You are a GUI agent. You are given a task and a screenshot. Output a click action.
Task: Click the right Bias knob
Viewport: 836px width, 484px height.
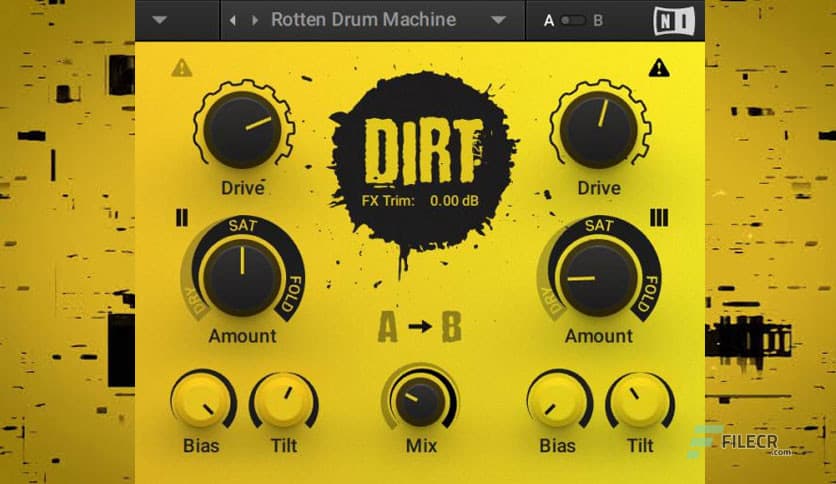tap(556, 401)
